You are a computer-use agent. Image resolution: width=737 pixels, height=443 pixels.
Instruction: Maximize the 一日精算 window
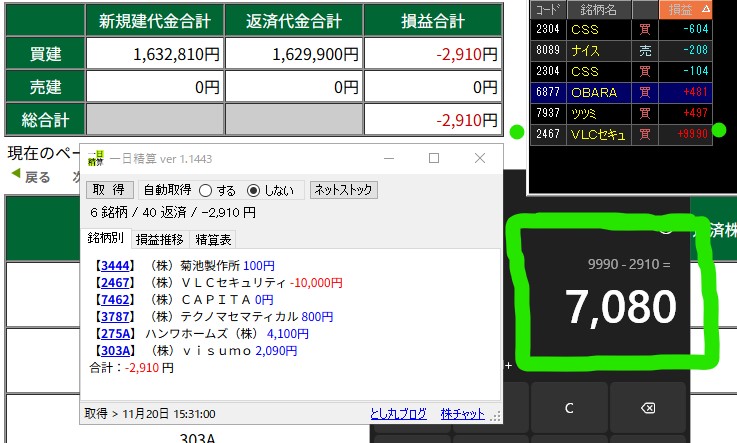[434, 158]
